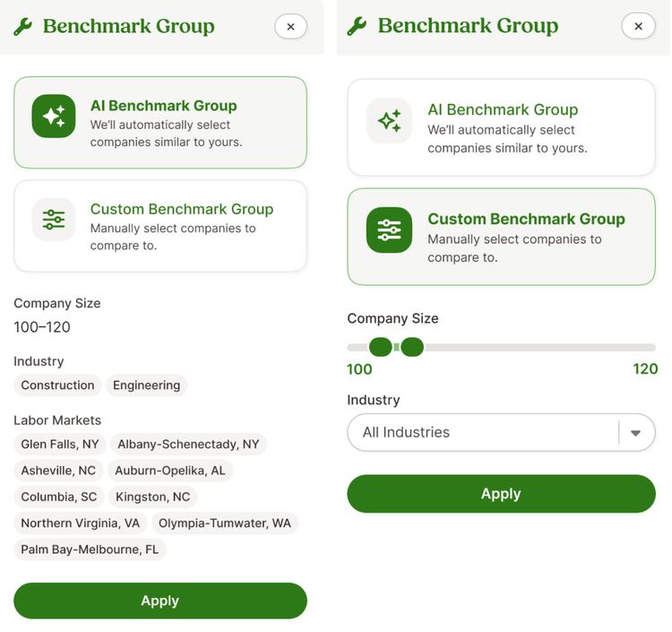This screenshot has width=672, height=632.
Task: Click the sparkle icon on selected AI Benchmark card
Action: (54, 117)
